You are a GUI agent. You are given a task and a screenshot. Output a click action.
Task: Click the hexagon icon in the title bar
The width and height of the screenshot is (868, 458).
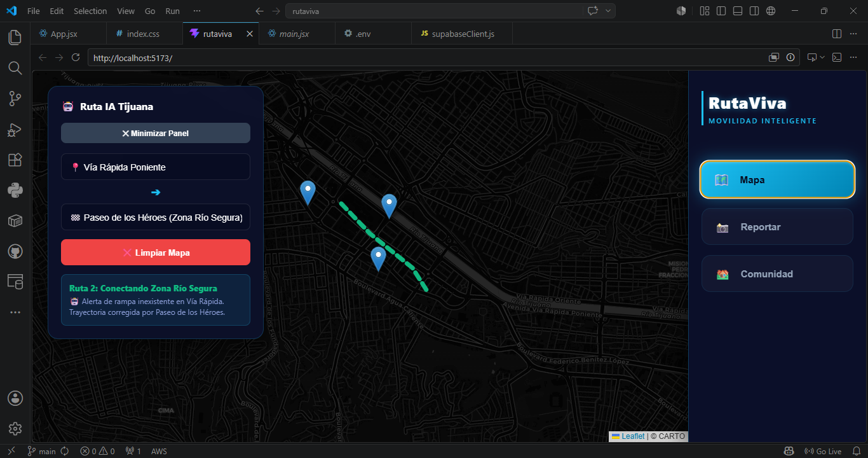tap(681, 11)
